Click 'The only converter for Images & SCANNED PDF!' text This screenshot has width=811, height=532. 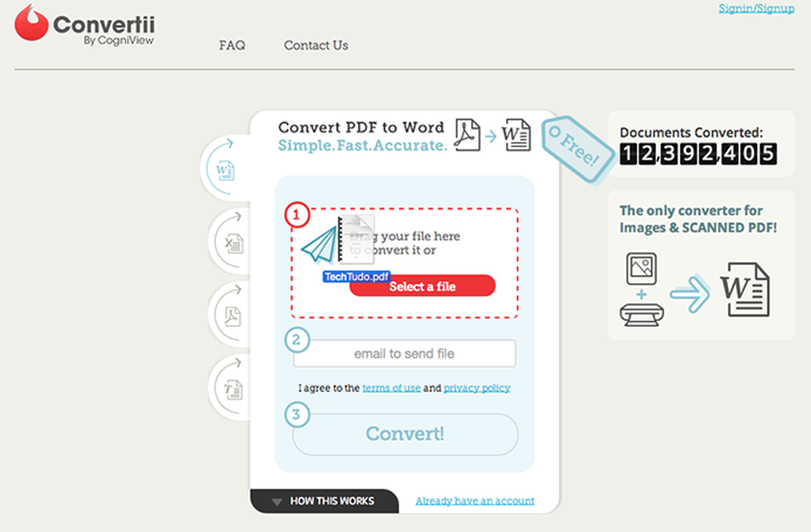tap(699, 219)
